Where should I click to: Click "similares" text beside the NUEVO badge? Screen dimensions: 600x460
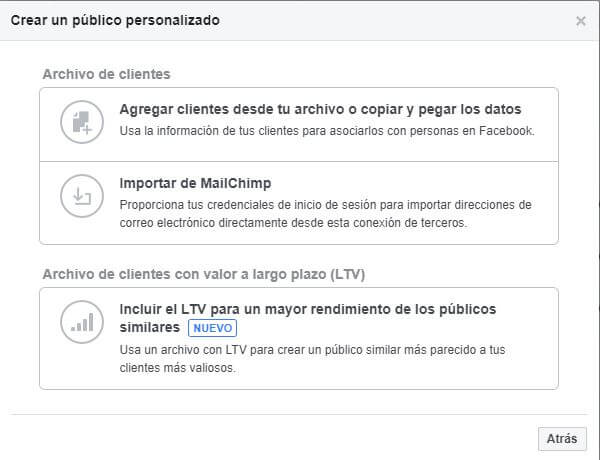149,328
